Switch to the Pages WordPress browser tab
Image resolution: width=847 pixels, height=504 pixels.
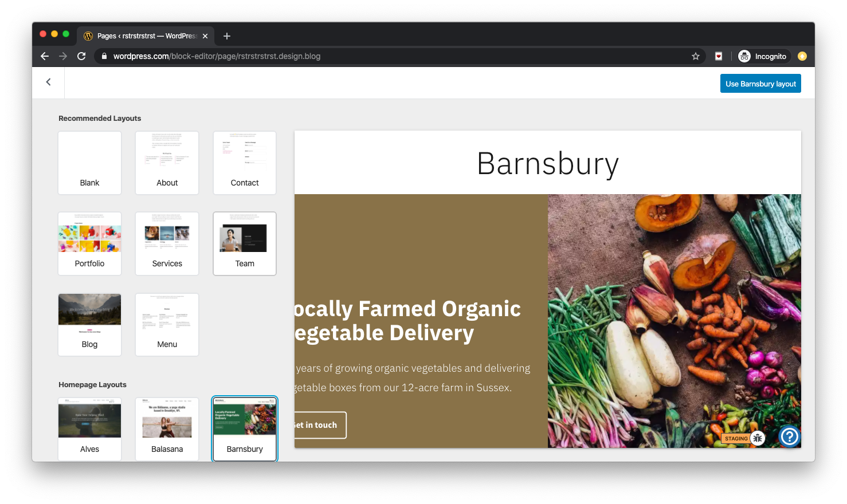coord(146,36)
